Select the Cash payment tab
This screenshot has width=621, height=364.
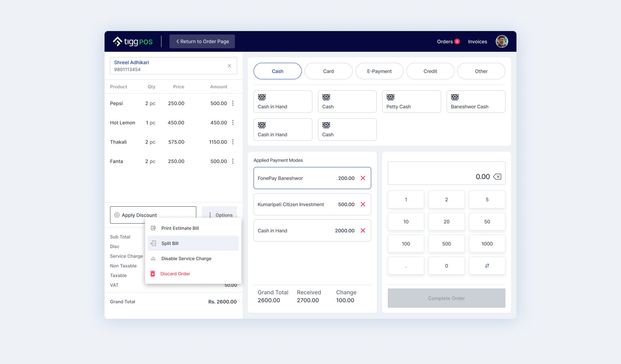277,71
